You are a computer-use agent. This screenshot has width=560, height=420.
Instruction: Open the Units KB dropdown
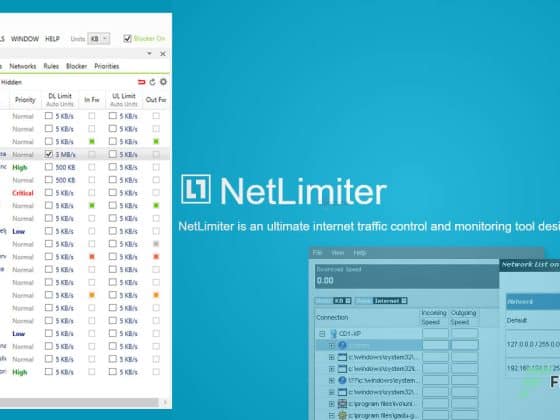tap(99, 39)
